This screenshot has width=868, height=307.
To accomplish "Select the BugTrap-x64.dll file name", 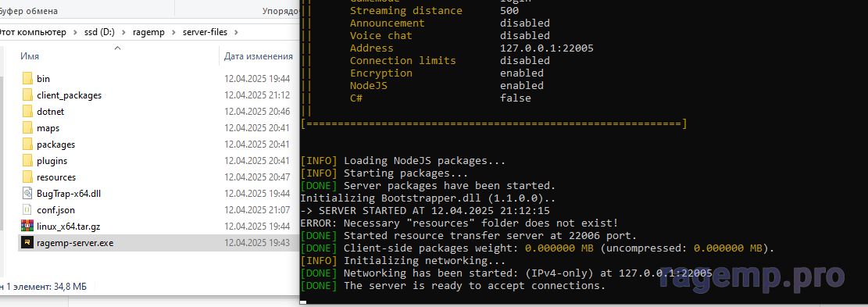I will coord(69,194).
